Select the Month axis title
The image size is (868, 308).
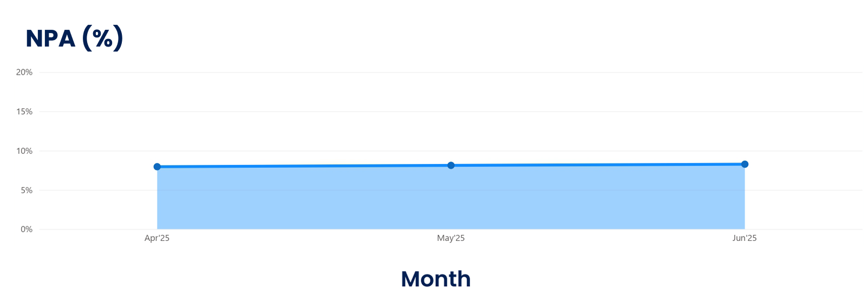pos(436,279)
